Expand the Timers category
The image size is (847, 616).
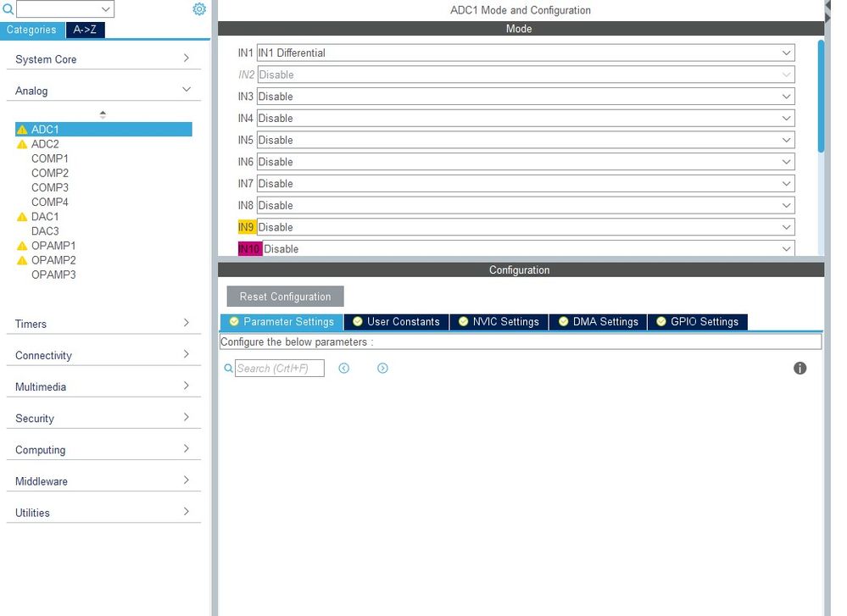coord(103,324)
